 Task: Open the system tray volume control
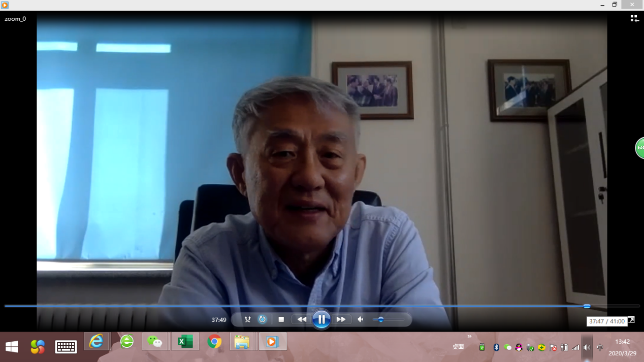tap(587, 348)
